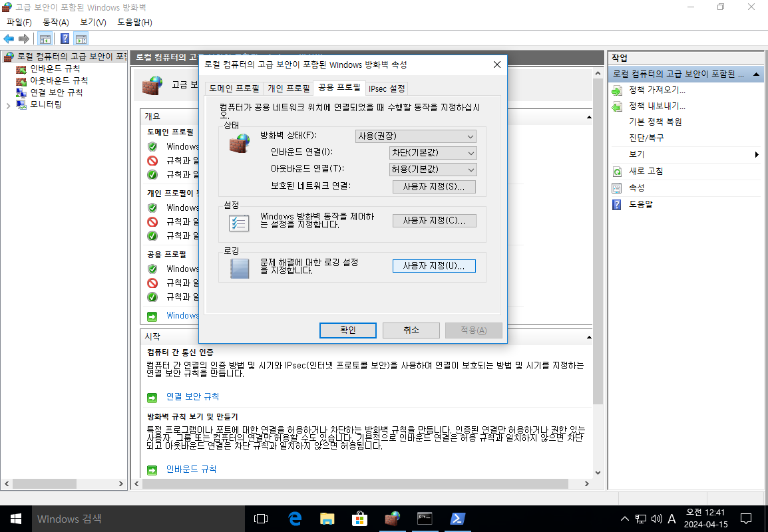Viewport: 768px width, 532px height.
Task: Switch to 개인 프로필 tab
Action: pos(288,88)
